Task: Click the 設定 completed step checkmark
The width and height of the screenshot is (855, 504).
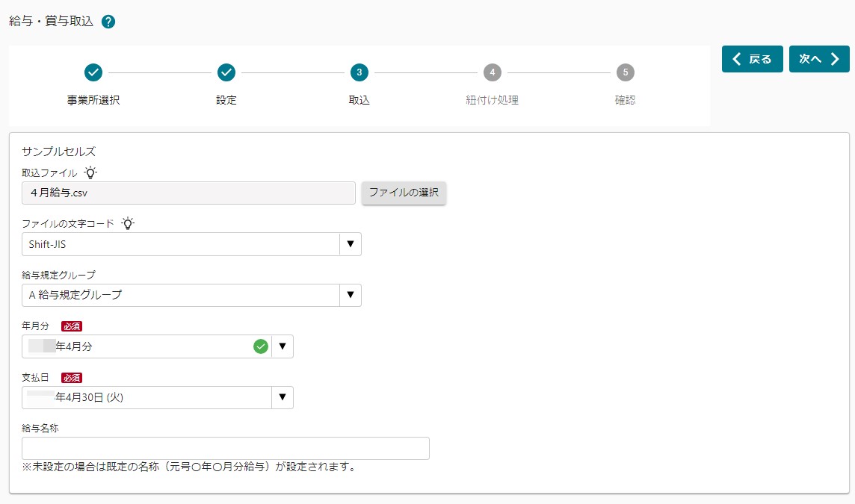Action: pos(226,72)
